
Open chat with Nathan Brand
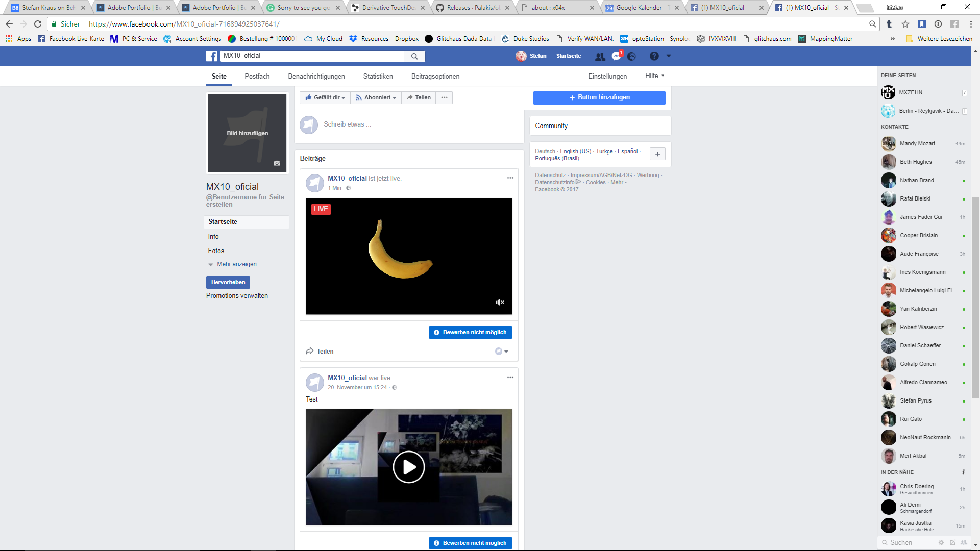924,181
